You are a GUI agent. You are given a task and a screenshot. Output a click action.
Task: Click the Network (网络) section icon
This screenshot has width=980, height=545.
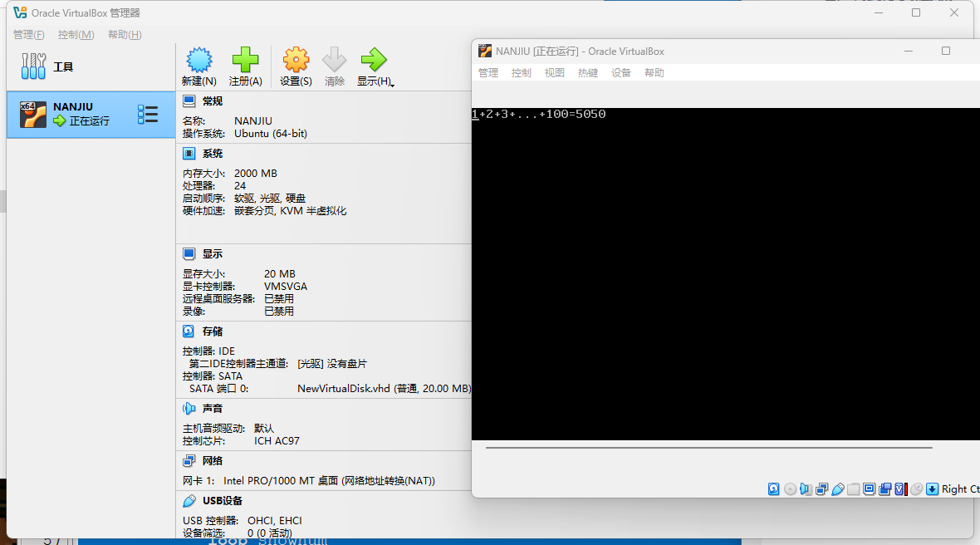[x=189, y=460]
